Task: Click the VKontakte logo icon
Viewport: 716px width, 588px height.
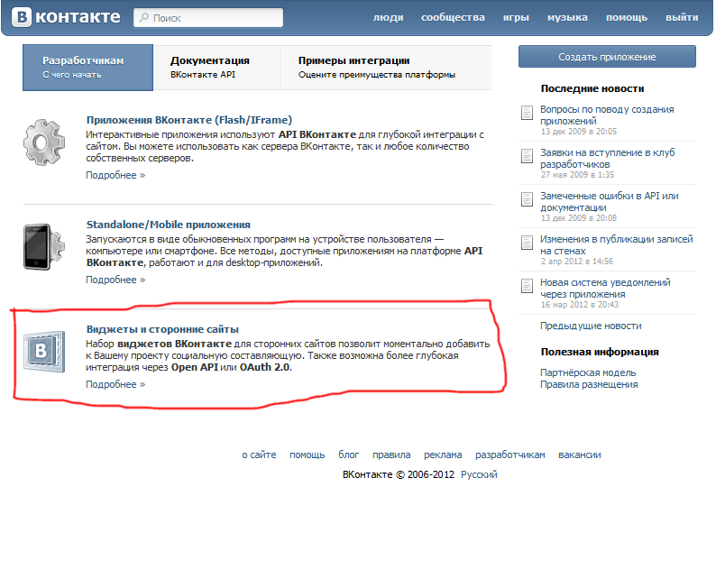Action: point(21,17)
